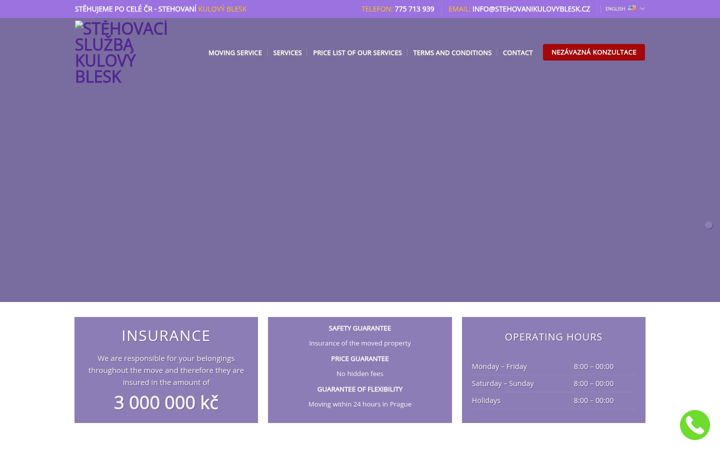Click the Insurance card heading

point(166,336)
